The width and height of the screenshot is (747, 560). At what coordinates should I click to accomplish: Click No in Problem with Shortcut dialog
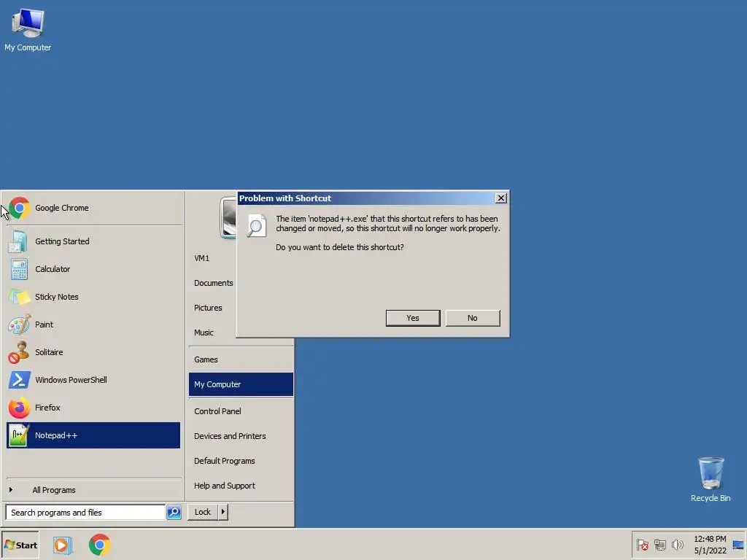point(473,318)
